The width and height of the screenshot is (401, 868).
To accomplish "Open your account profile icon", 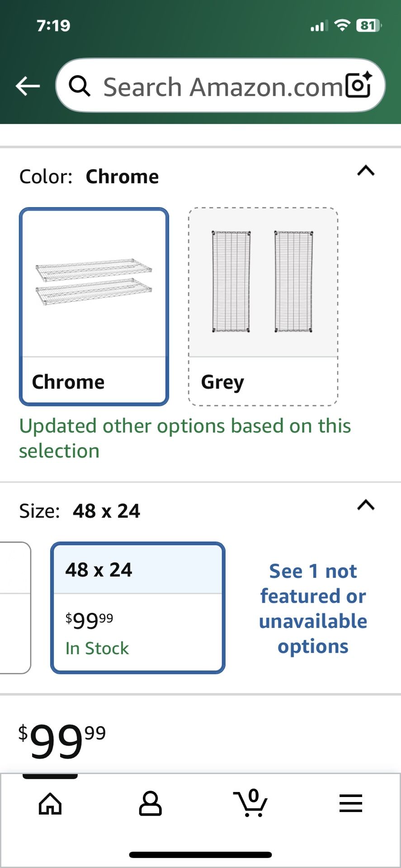I will 151,804.
